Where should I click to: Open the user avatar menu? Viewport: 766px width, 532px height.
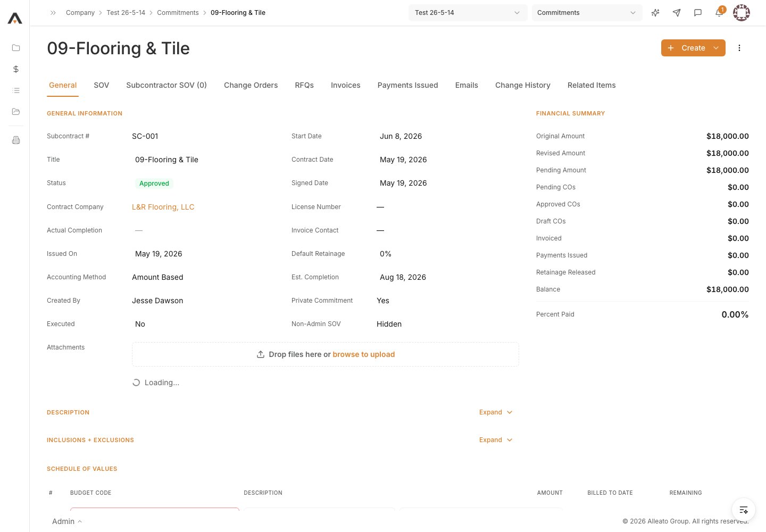[742, 13]
